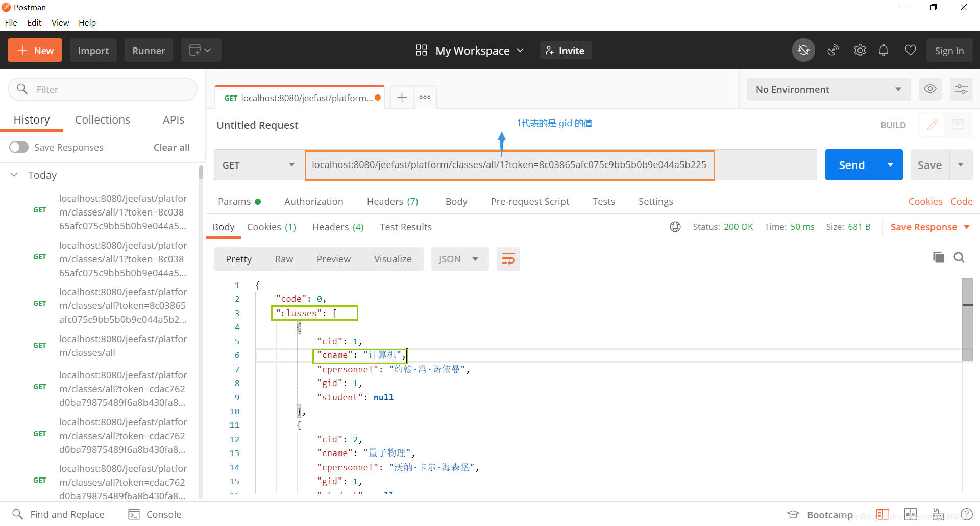Open the Send button dropdown arrow
Viewport: 980px width, 526px height.
point(891,164)
